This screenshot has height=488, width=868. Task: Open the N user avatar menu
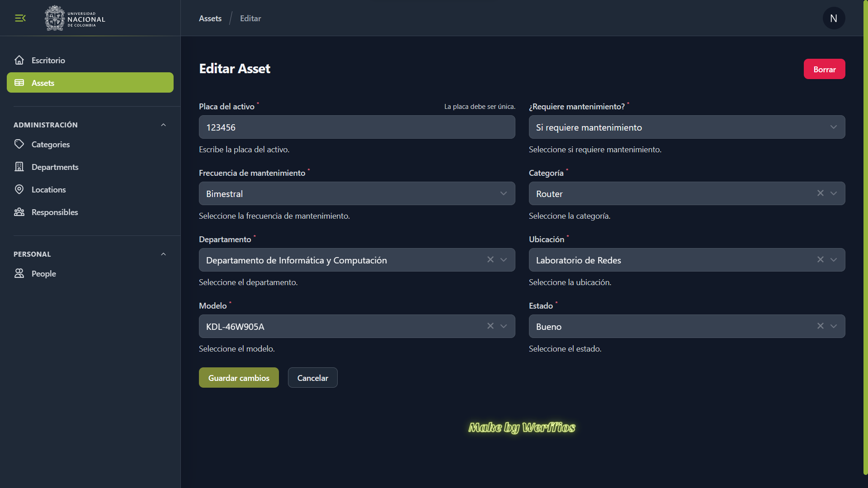(834, 18)
